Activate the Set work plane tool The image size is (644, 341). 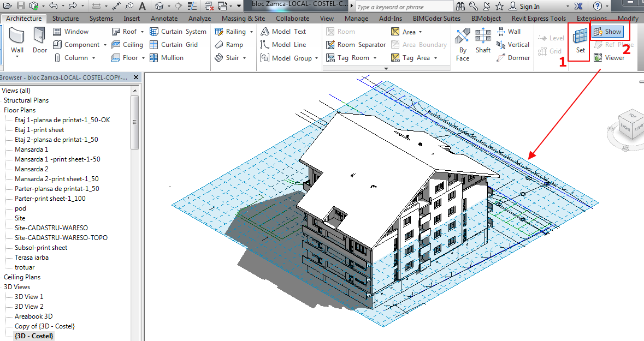click(x=578, y=41)
